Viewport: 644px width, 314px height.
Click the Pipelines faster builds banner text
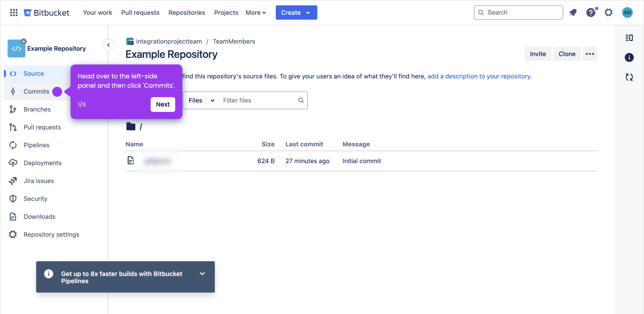[122, 277]
